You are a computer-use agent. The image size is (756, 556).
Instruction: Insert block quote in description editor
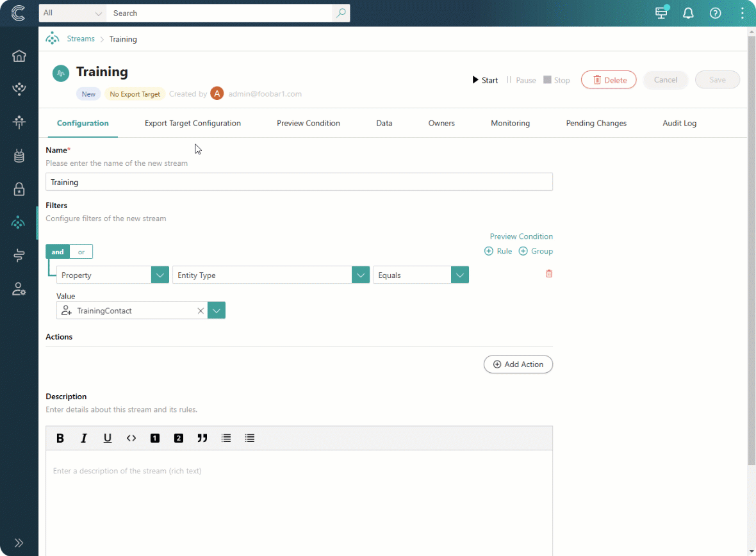coord(202,438)
